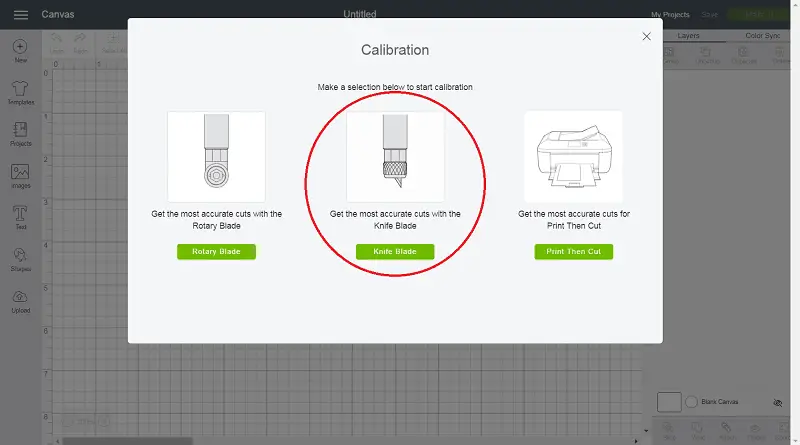The image size is (800, 445).
Task: Switch to the Layers tab
Action: 688,36
